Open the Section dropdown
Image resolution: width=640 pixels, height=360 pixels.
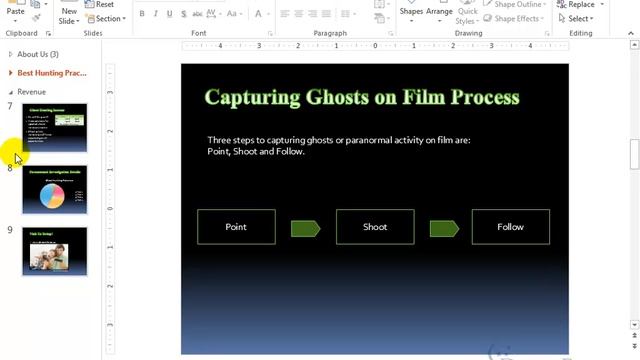coord(106,18)
